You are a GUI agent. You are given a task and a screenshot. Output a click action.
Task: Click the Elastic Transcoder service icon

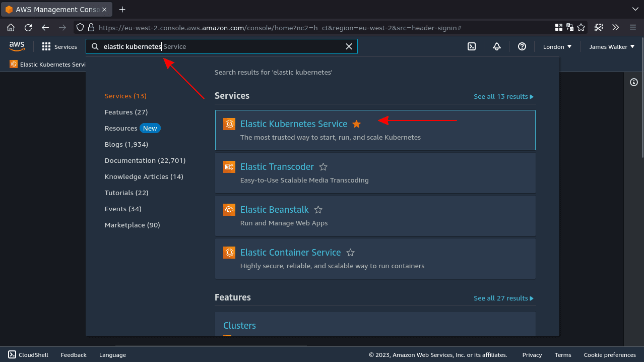point(229,167)
